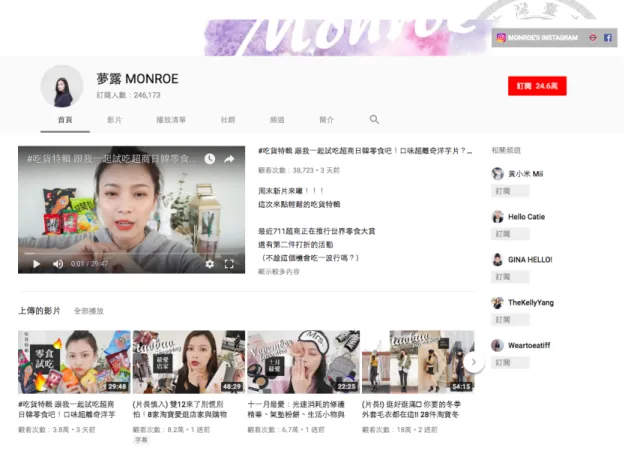Open the red circular icon link in banner
Screen dimensions: 628x460
click(x=593, y=38)
